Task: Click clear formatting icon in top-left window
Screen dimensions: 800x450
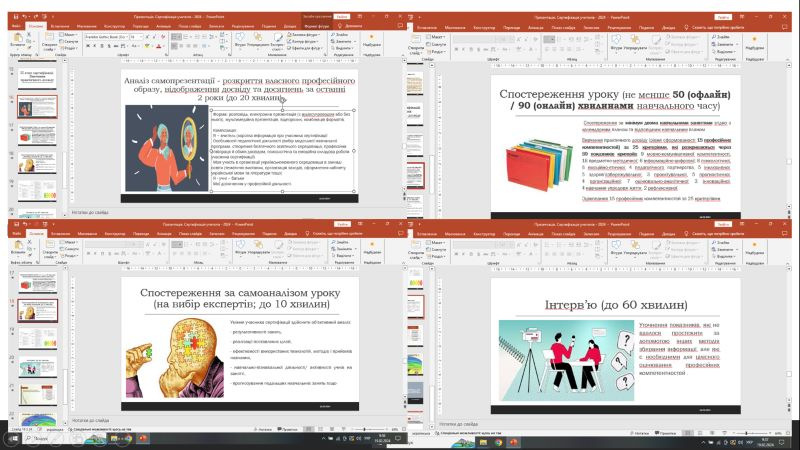Action: 163,37
